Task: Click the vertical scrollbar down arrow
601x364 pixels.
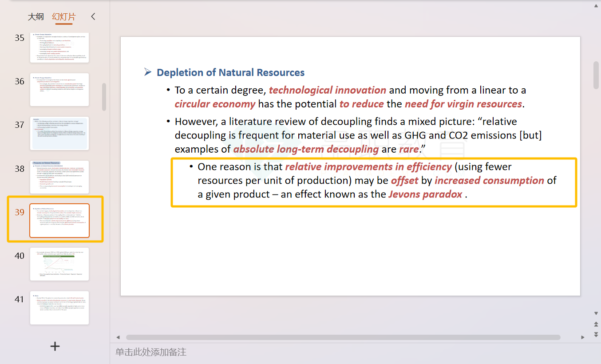Action: pyautogui.click(x=597, y=313)
